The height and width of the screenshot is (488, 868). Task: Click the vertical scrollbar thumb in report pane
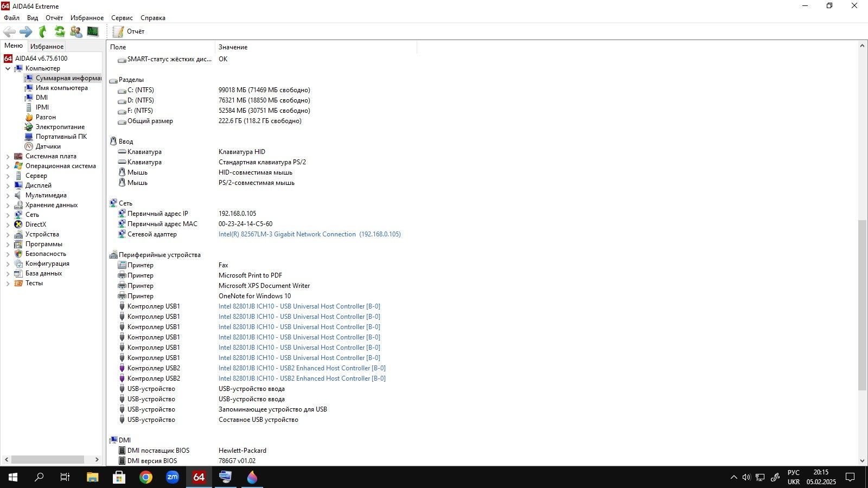[x=862, y=305]
